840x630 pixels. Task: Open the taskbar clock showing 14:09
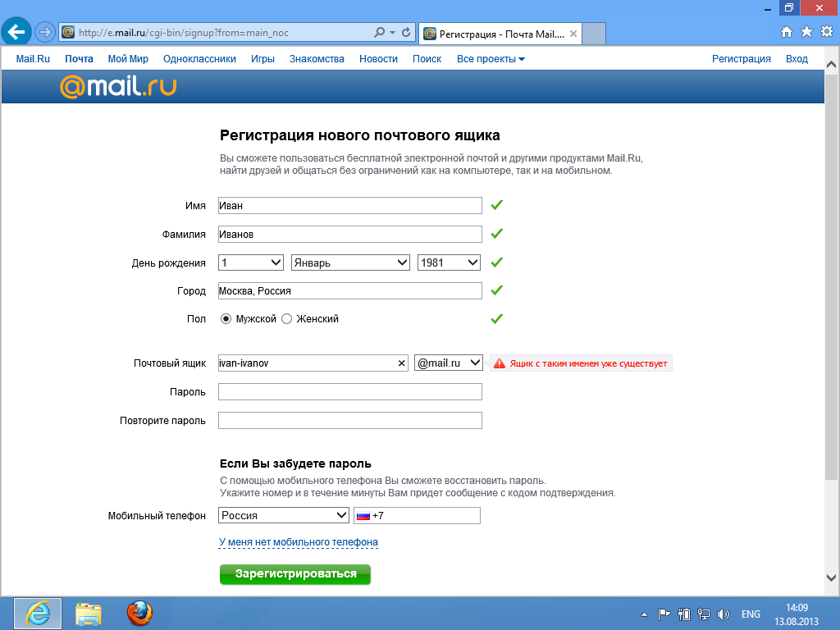pos(797,614)
